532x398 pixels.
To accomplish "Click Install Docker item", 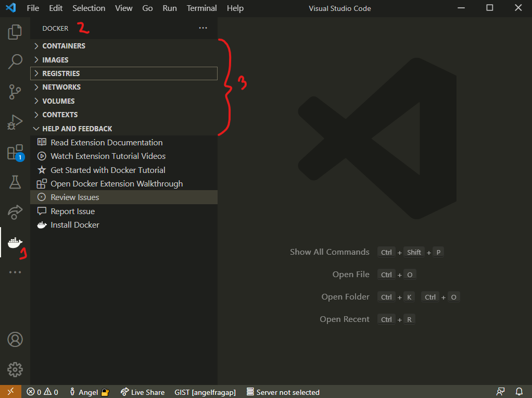I will pos(124,225).
